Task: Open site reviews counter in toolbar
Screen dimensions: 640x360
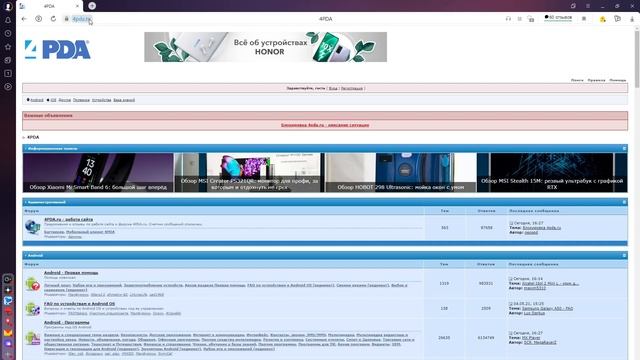Action: point(558,18)
